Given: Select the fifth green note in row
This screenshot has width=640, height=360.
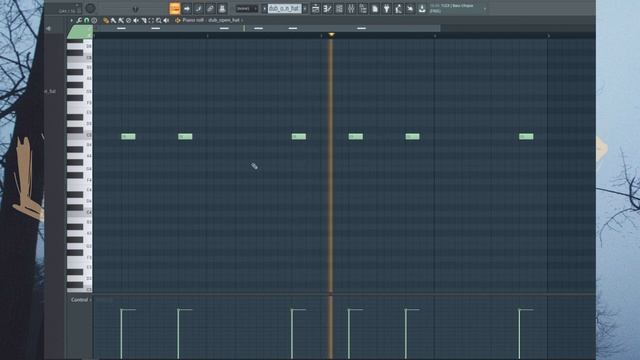Looking at the screenshot, I should click(412, 136).
